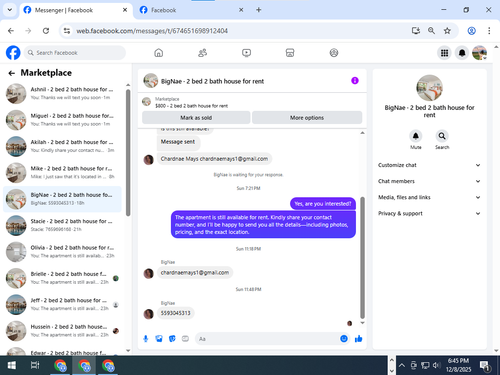The width and height of the screenshot is (500, 375).
Task: Adjust volume from system tray speaker icon
Action: coord(436,365)
